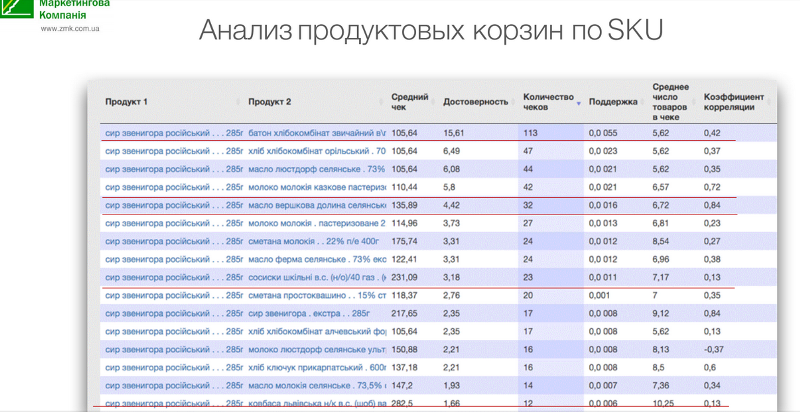Open хліб ключик прикарпатський product link
The width and height of the screenshot is (800, 412).
click(x=316, y=367)
